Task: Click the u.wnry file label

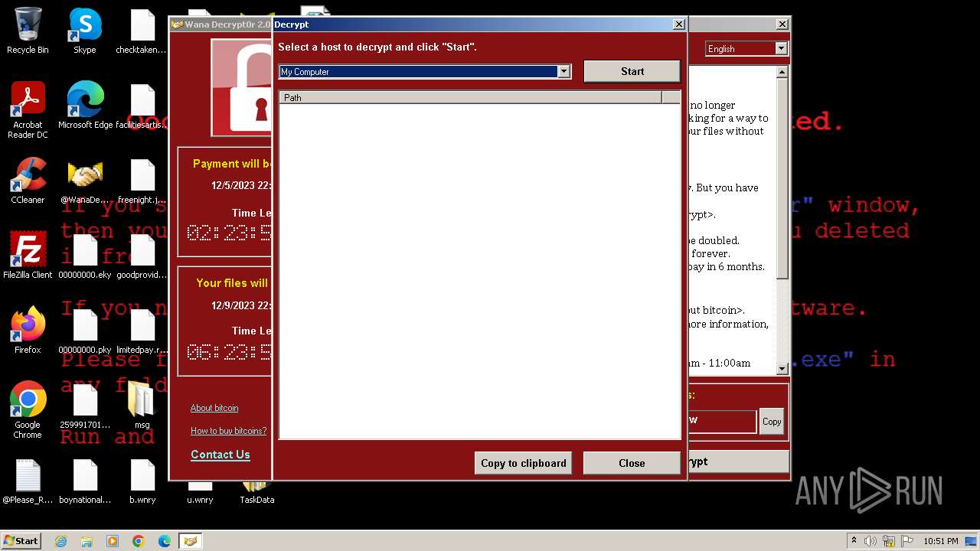Action: 200,500
